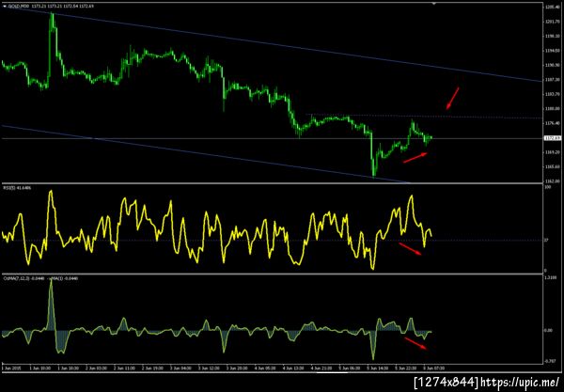Click the yellow RSI indicator line
Image resolution: width=564 pixels, height=392 pixels.
[216, 230]
